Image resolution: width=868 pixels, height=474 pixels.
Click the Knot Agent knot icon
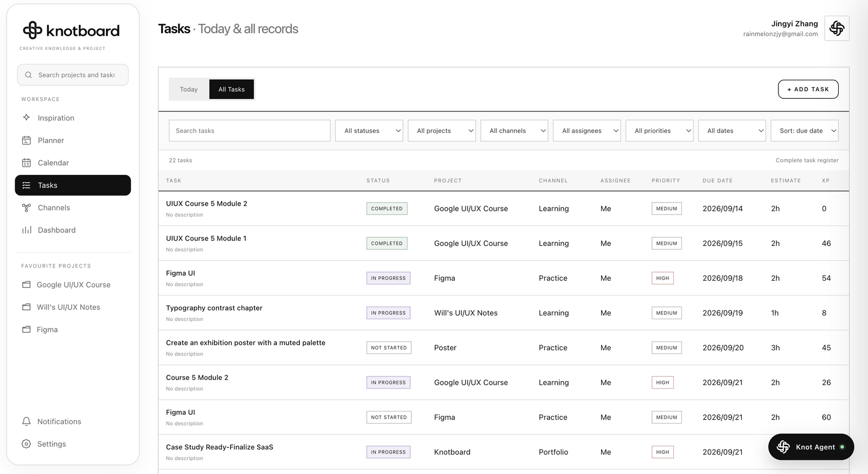[783, 447]
